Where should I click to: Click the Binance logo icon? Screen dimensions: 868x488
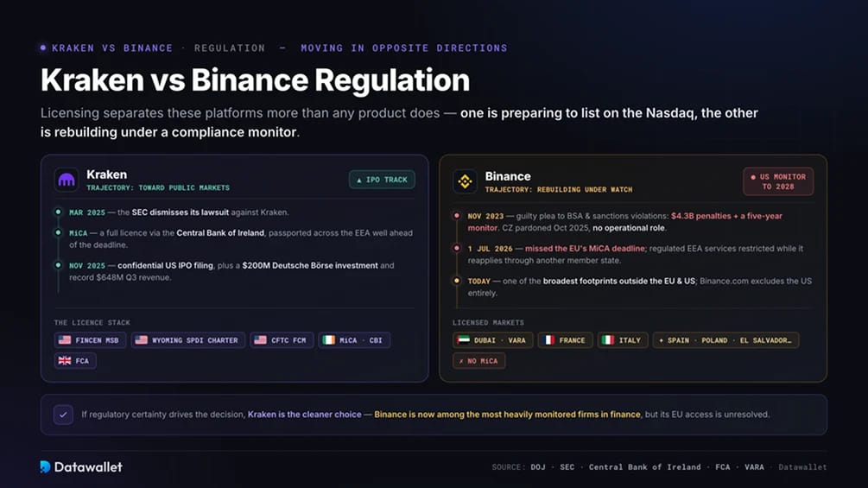point(465,181)
